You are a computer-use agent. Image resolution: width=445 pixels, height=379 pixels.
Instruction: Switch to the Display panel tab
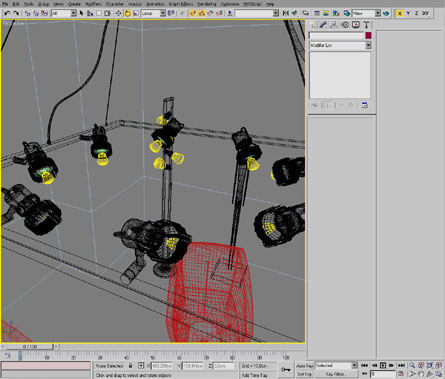pyautogui.click(x=356, y=25)
